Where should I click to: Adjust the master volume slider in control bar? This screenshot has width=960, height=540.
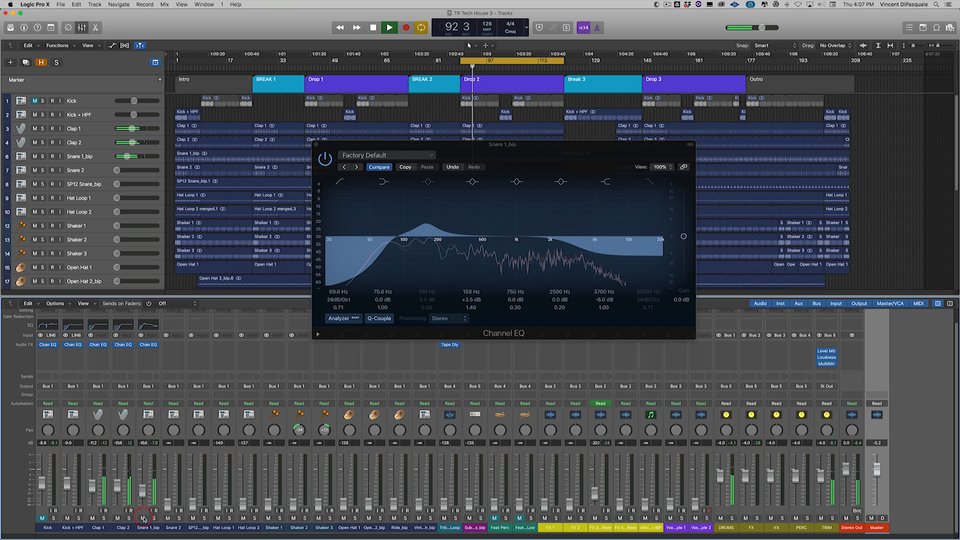752,28
